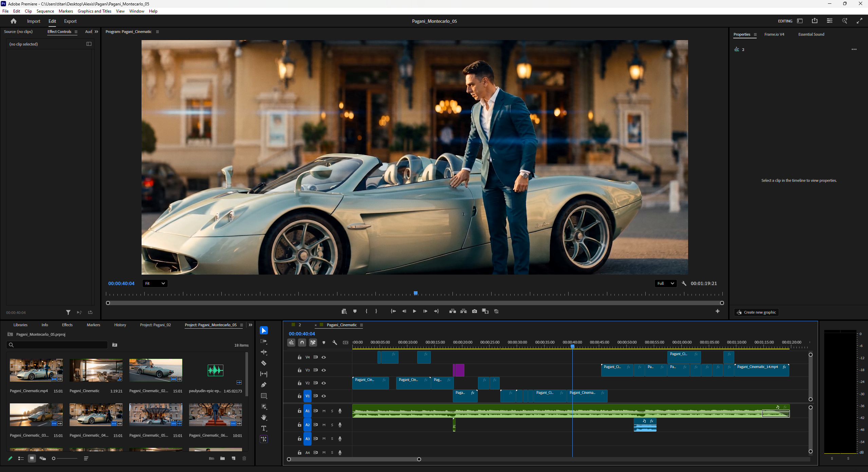Viewport: 868px width, 472px height.
Task: Open the Fit zoom level dropdown
Action: [155, 283]
